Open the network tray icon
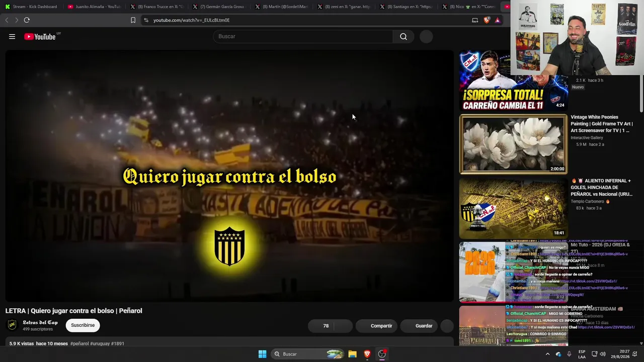 594,354
